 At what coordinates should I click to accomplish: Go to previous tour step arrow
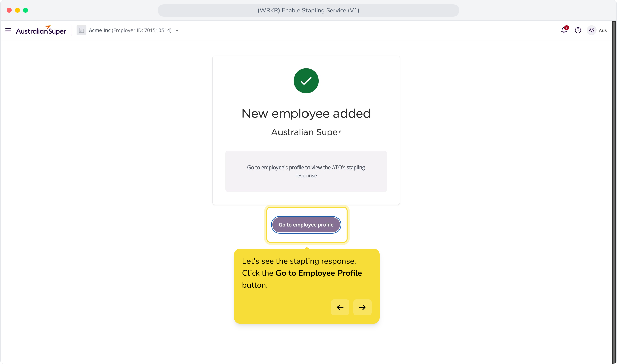click(340, 307)
